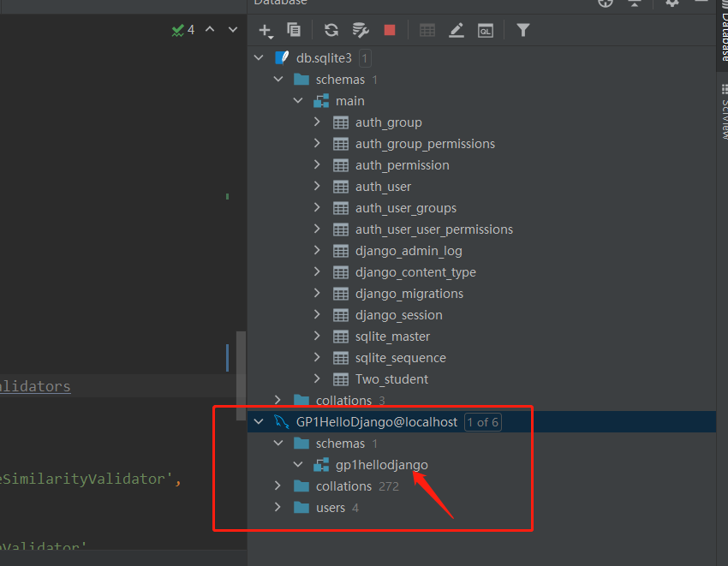Viewport: 728px width, 566px height.
Task: Click the GP1HelloDjango@localhost connection name
Action: pos(377,422)
